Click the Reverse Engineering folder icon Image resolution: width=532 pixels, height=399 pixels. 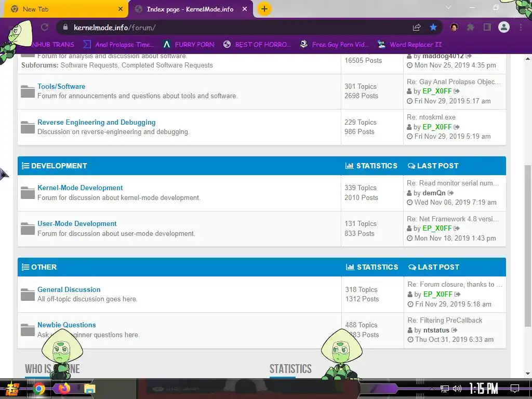pos(28,127)
